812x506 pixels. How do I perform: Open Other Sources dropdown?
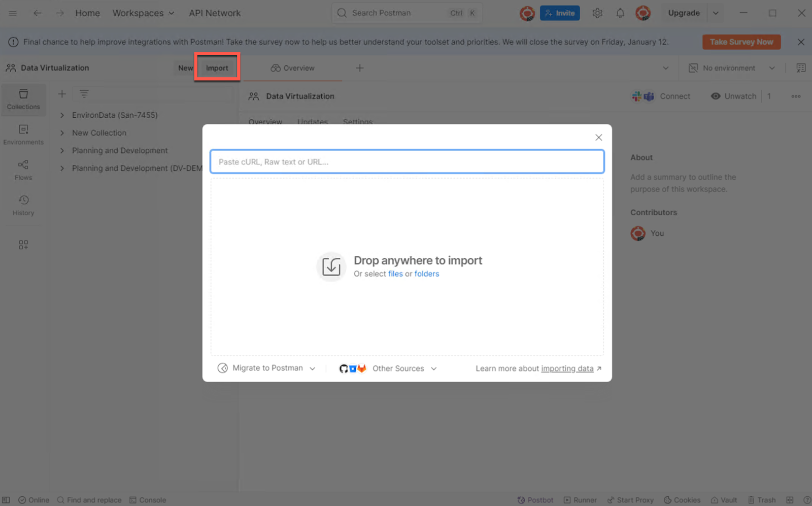click(388, 368)
